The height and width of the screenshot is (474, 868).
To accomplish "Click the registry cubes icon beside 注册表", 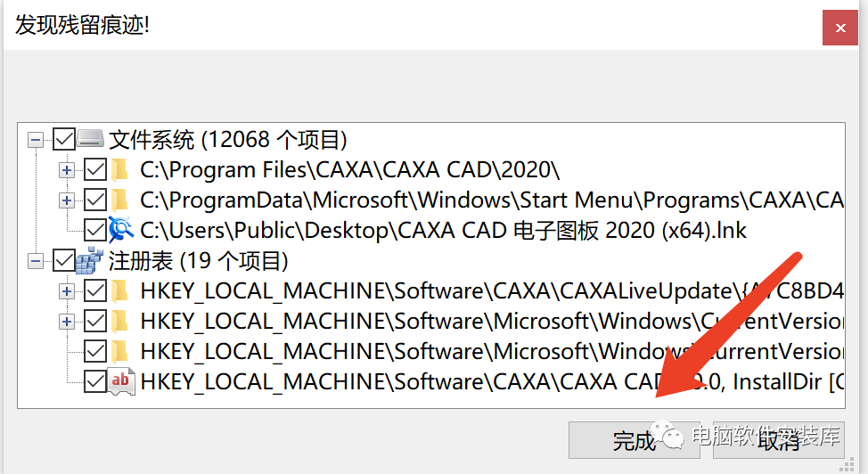I will [90, 260].
